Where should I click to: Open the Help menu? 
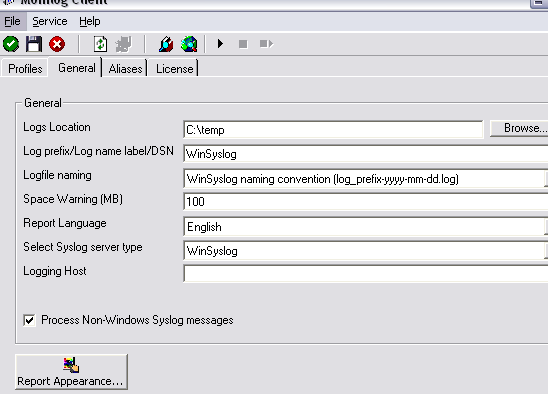click(x=90, y=21)
